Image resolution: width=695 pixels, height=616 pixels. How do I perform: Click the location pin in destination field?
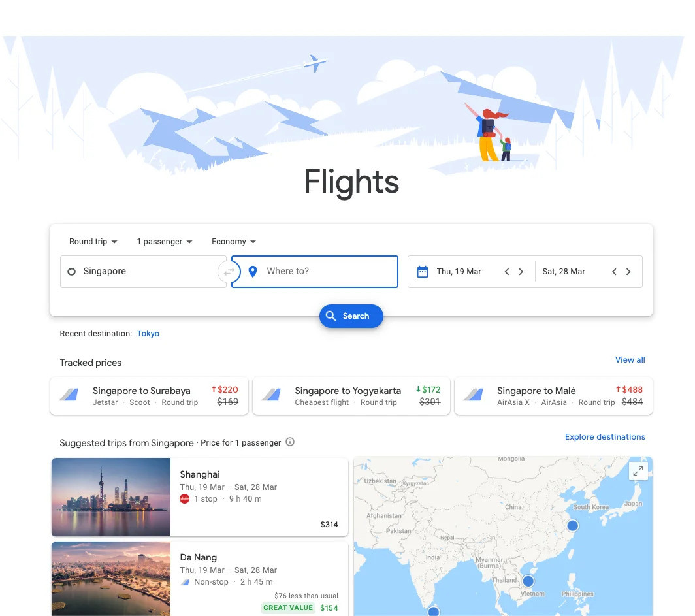point(253,272)
